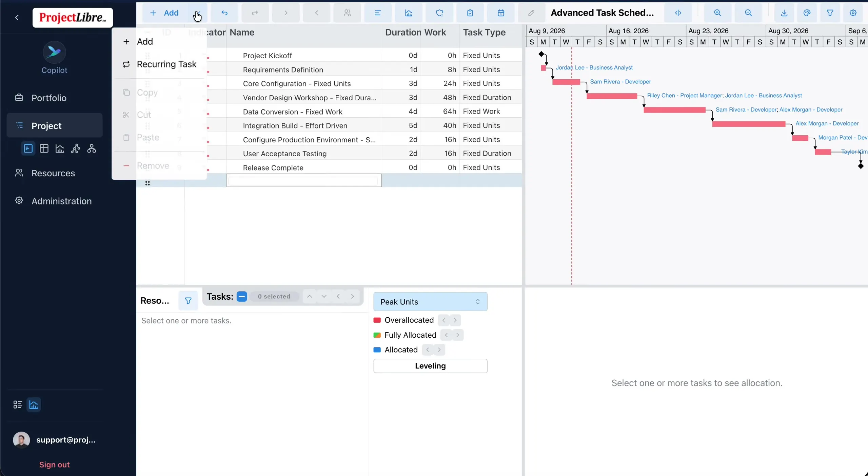Click the Add button in toolbar

(x=165, y=13)
